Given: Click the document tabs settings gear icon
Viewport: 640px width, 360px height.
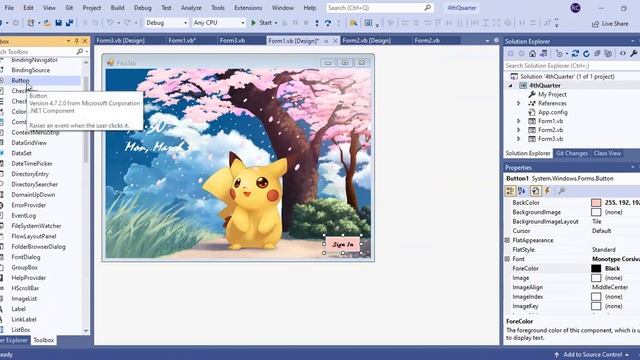Looking at the screenshot, I should (x=496, y=40).
